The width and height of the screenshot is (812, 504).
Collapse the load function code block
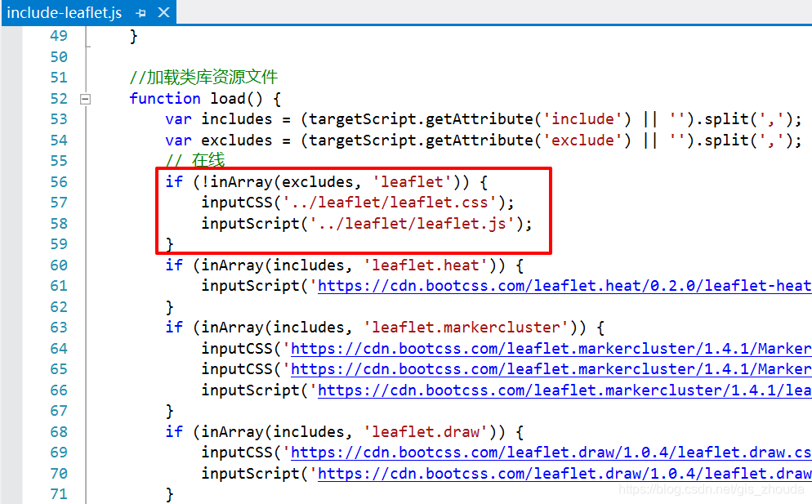tap(85, 98)
